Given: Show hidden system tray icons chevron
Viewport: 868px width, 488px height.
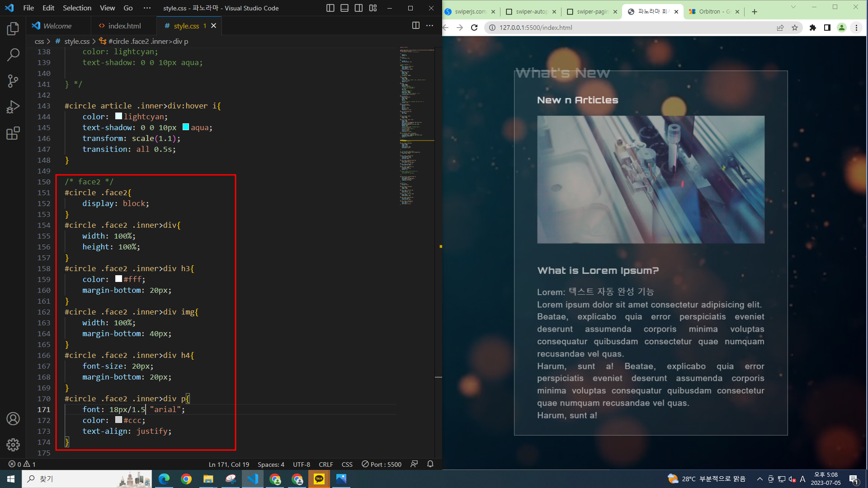Looking at the screenshot, I should 759,479.
